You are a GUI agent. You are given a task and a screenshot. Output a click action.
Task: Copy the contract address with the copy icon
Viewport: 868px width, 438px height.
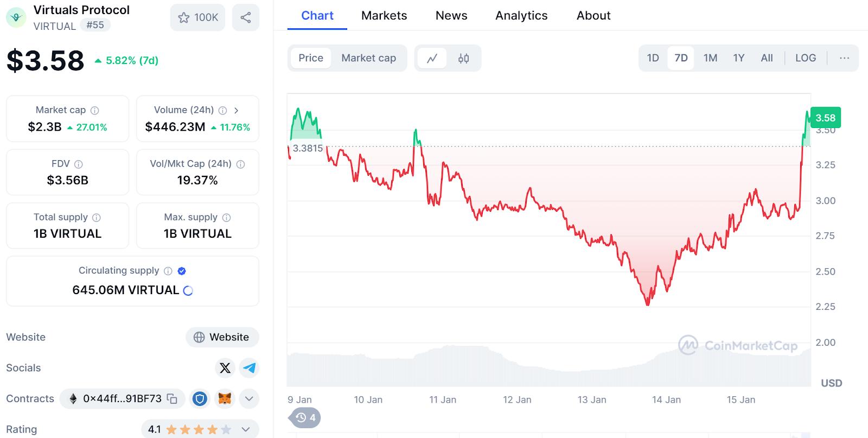(172, 399)
